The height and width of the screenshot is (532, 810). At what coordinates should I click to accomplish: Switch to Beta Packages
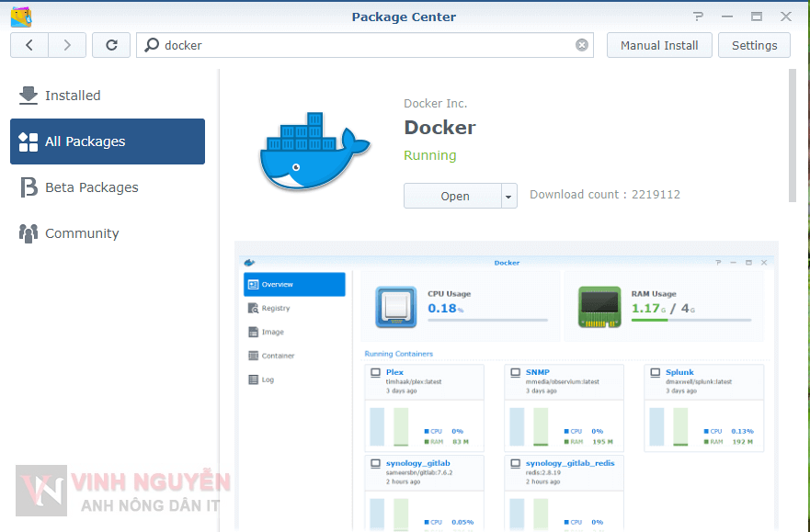click(x=108, y=187)
